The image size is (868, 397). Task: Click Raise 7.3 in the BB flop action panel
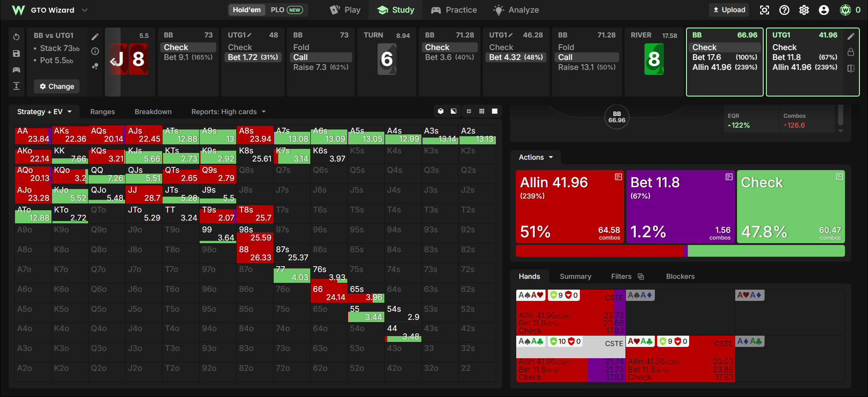click(321, 67)
